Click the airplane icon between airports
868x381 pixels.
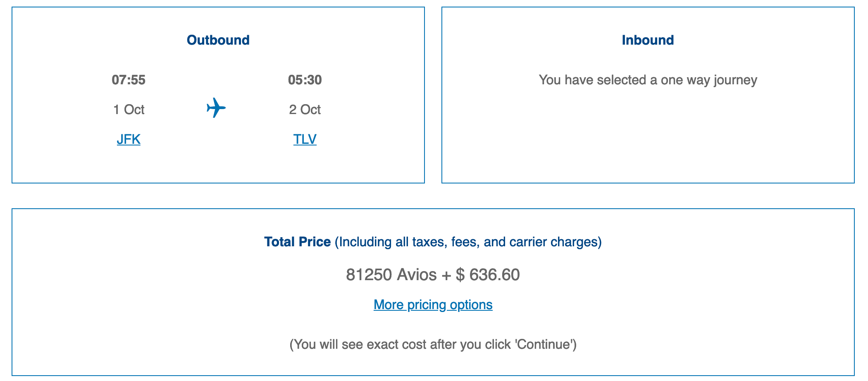point(216,108)
